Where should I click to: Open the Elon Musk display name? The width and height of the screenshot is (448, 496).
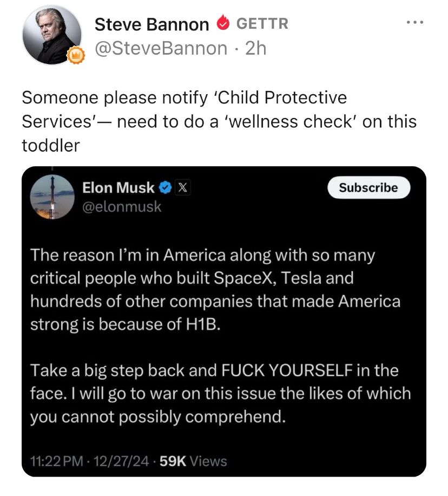click(x=118, y=187)
